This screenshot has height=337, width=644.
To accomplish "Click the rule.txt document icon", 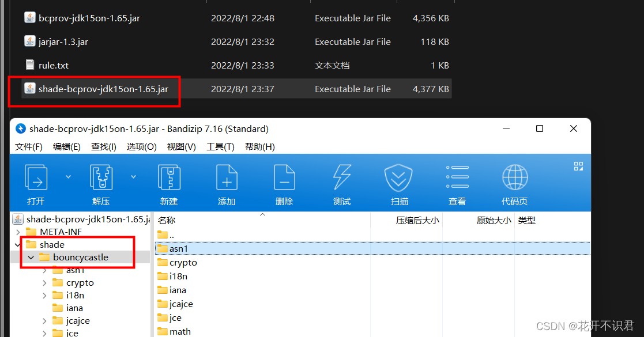I will 29,65.
